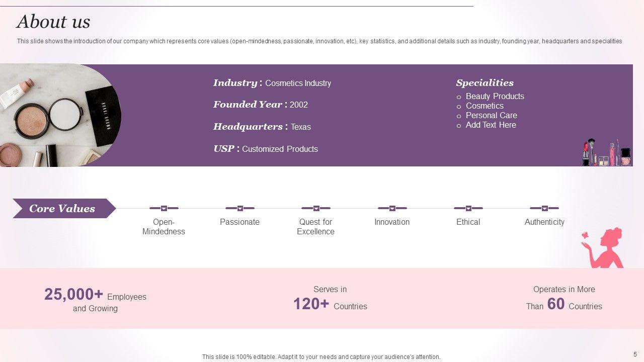
Task: Select the Beauty Products bullet item
Action: (x=495, y=97)
